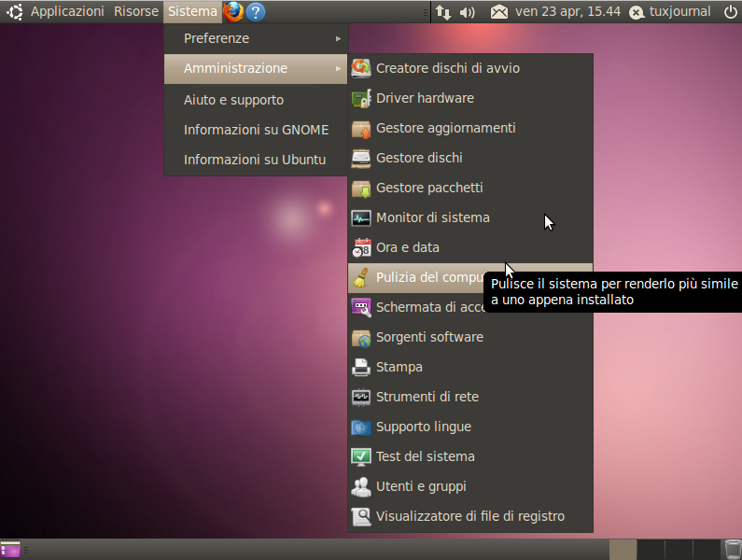Open the network connection indicator
This screenshot has height=560, width=742.
[443, 12]
